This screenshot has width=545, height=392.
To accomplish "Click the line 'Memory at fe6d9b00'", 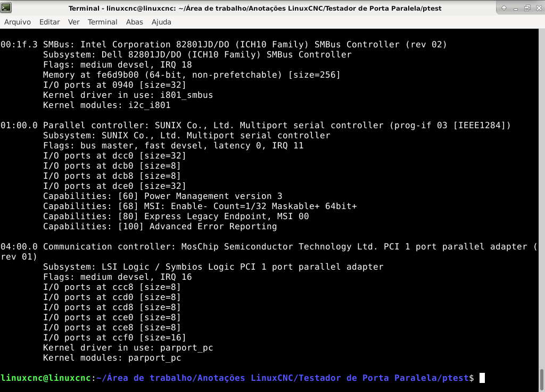I will click(192, 74).
